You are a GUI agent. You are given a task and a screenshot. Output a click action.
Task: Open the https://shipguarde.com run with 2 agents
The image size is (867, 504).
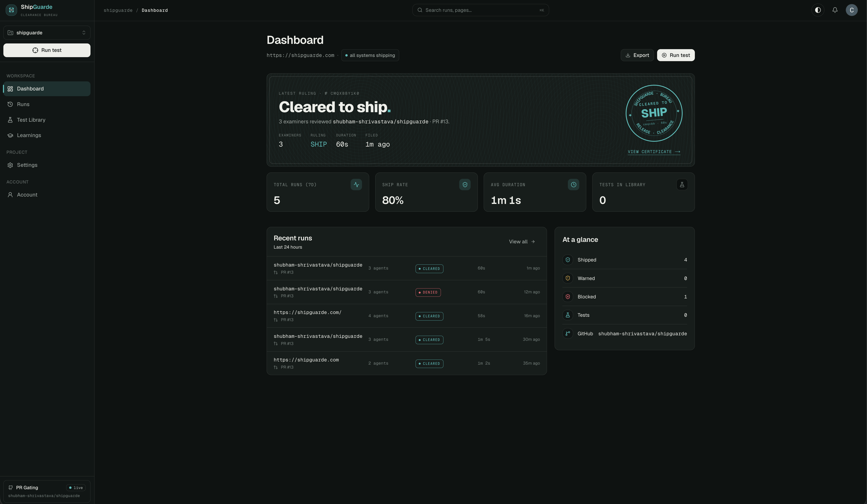(407, 363)
